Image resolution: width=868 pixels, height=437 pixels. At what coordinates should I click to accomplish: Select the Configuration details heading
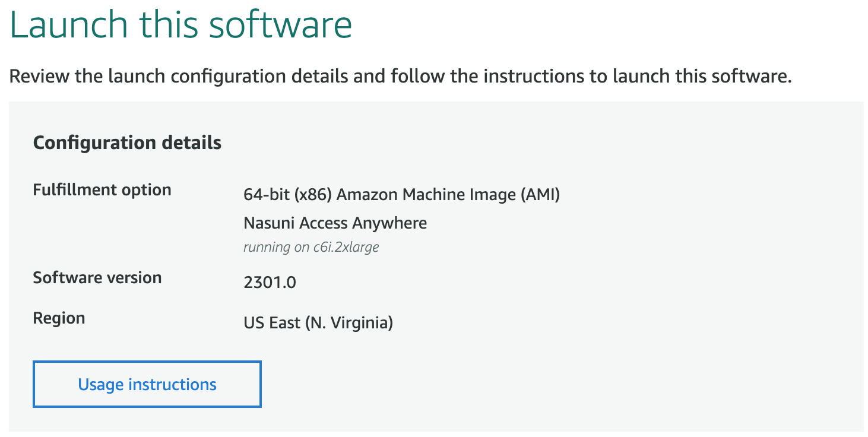[127, 142]
